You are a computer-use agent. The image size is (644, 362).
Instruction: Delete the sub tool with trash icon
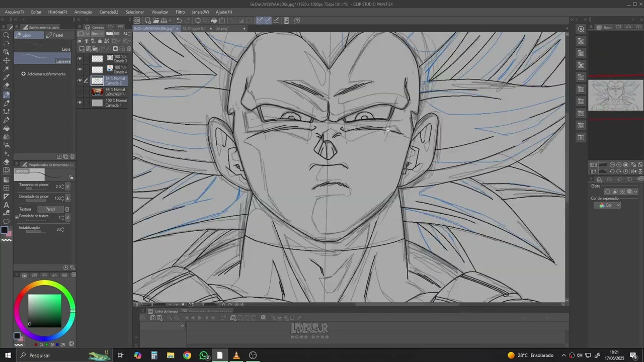tap(72, 156)
